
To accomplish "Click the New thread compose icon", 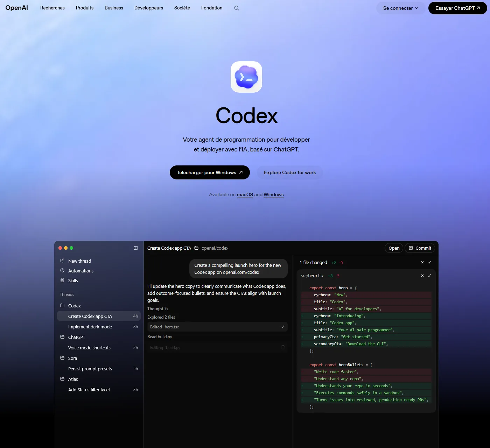I will point(62,261).
